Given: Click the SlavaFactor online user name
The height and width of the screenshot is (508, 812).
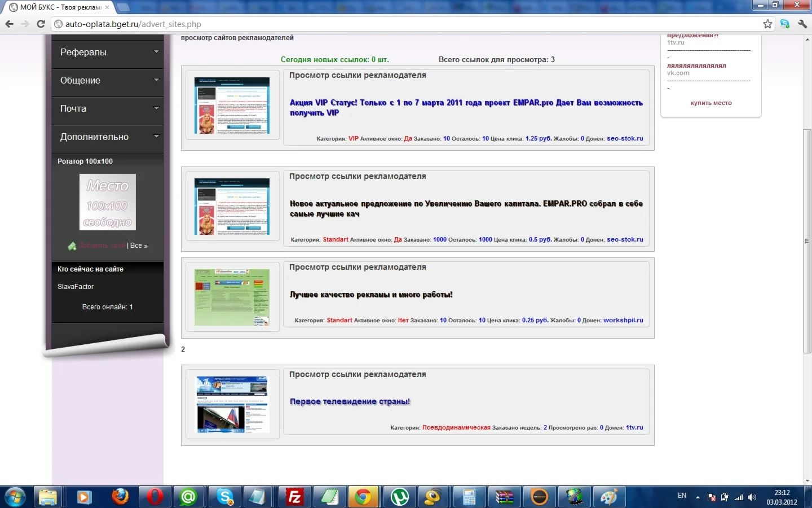Looking at the screenshot, I should pos(76,287).
